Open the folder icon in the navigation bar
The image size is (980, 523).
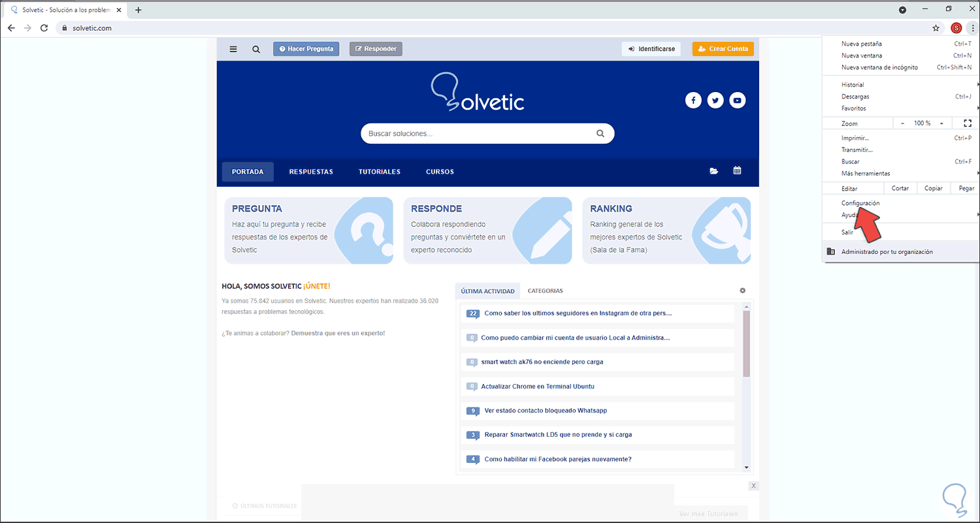coord(714,171)
